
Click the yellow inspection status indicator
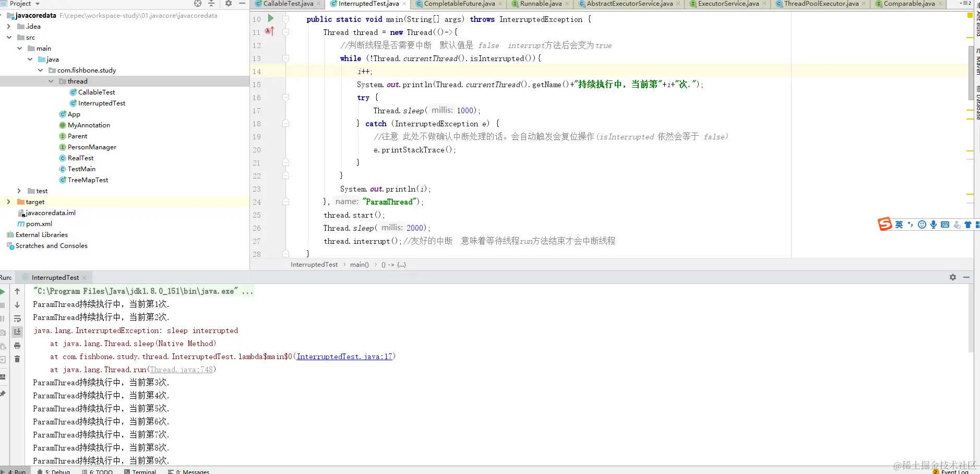coord(970,15)
